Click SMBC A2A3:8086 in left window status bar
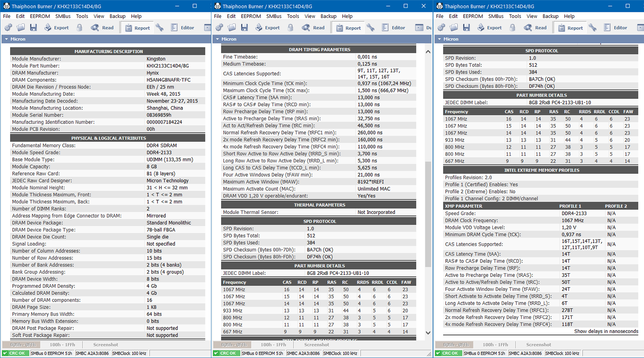The width and height of the screenshot is (644, 358). point(92,353)
